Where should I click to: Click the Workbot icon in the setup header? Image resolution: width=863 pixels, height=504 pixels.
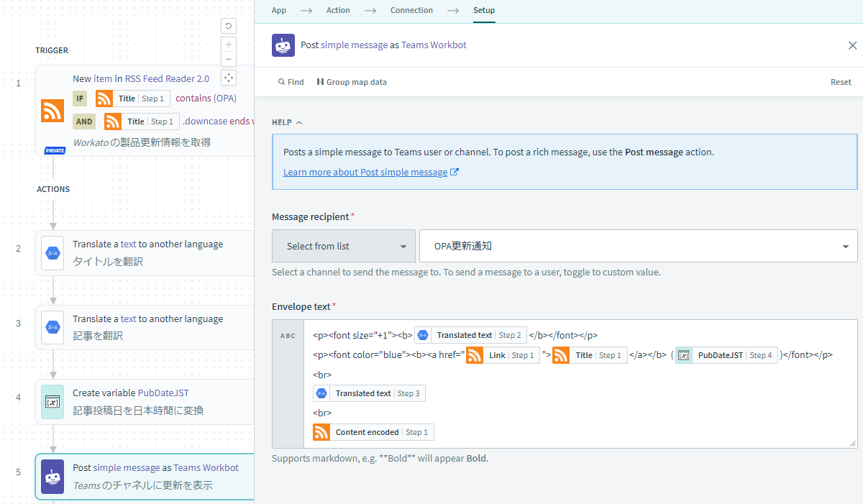click(x=283, y=45)
